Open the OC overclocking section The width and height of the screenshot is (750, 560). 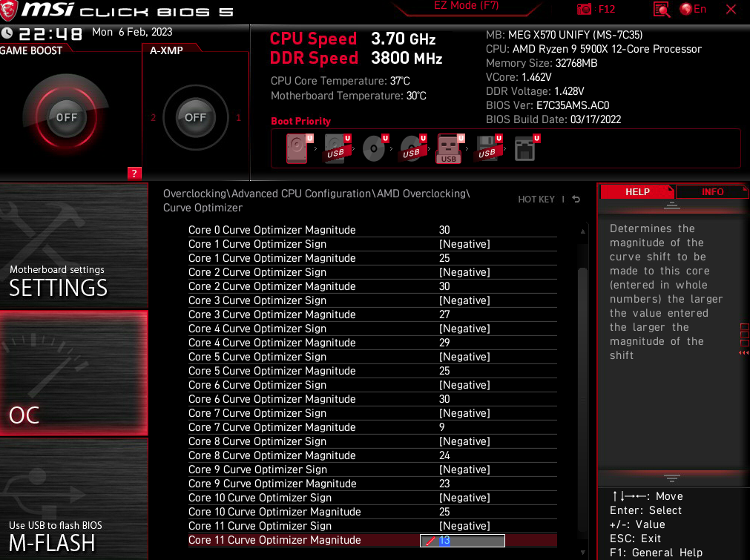point(73,373)
